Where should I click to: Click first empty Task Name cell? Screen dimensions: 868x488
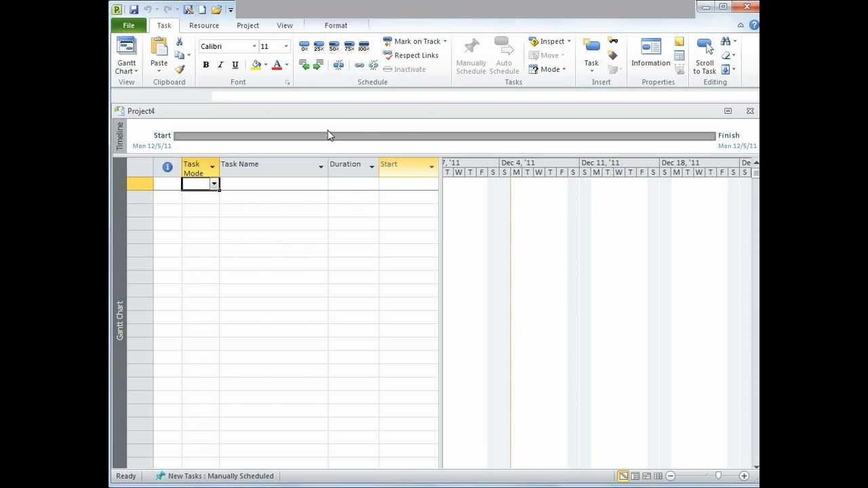coord(274,184)
